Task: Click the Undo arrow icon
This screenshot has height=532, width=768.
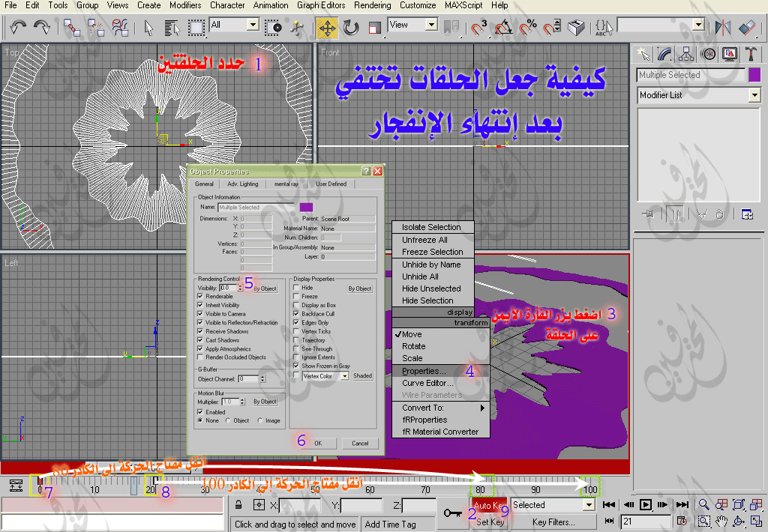Action: [18, 27]
